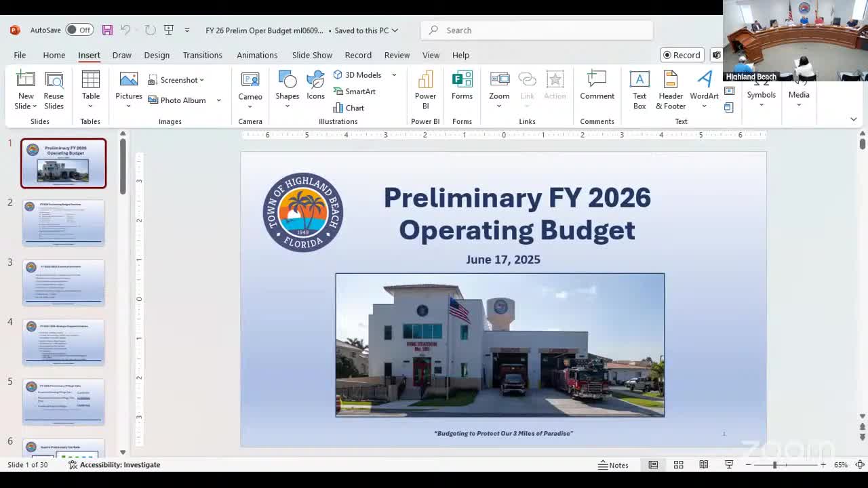Click the zoom in plus button

(x=823, y=464)
